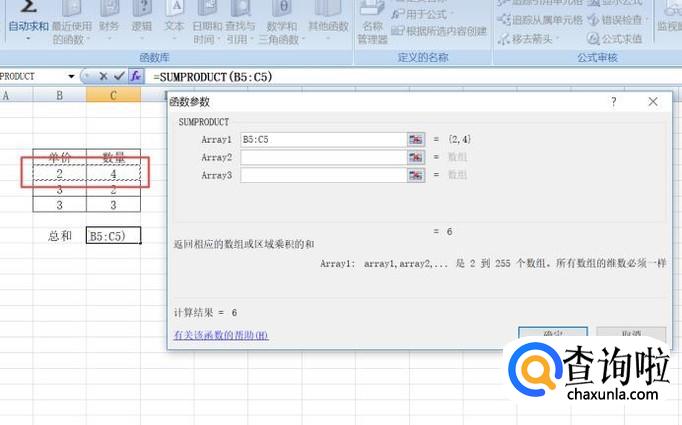Click the Cancel X in formula bar

click(103, 76)
